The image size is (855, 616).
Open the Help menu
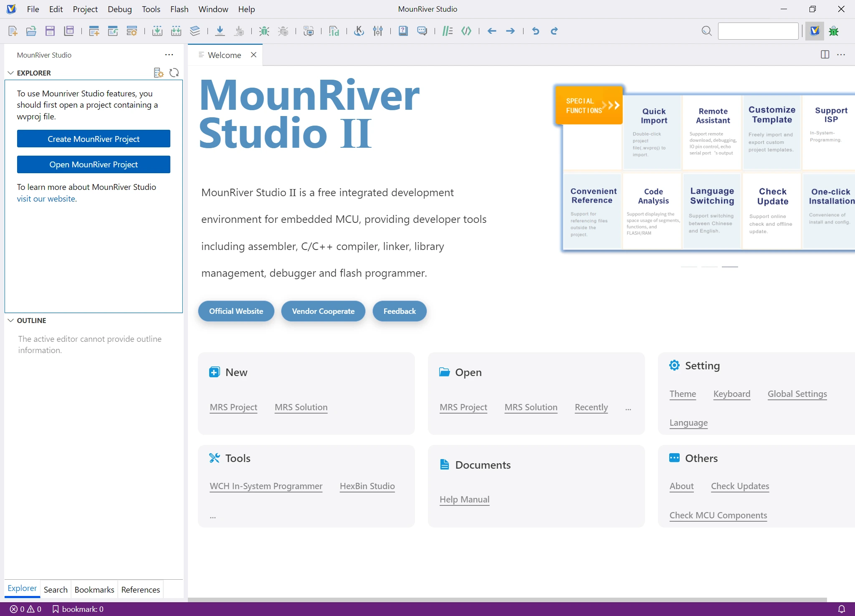point(247,9)
